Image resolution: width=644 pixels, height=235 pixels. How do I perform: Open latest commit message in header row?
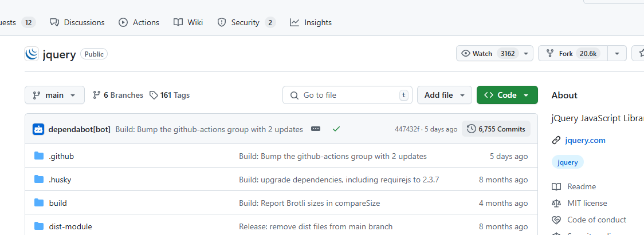209,129
